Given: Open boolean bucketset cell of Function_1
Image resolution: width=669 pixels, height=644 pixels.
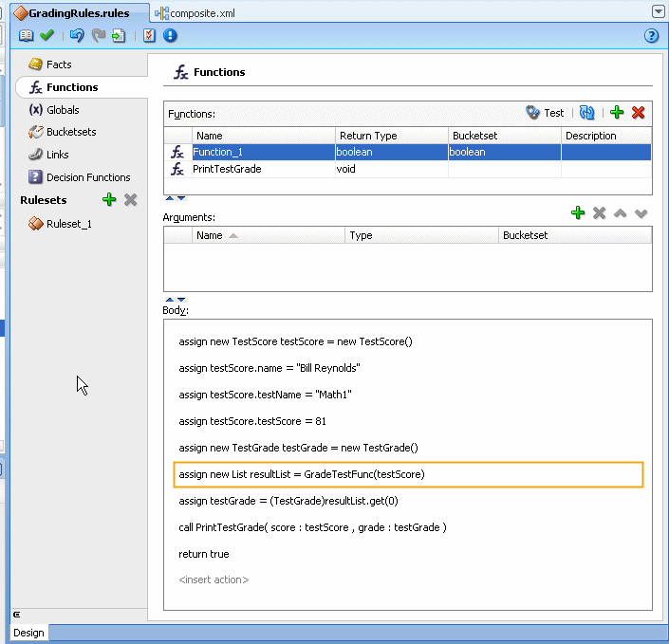Looking at the screenshot, I should (504, 152).
